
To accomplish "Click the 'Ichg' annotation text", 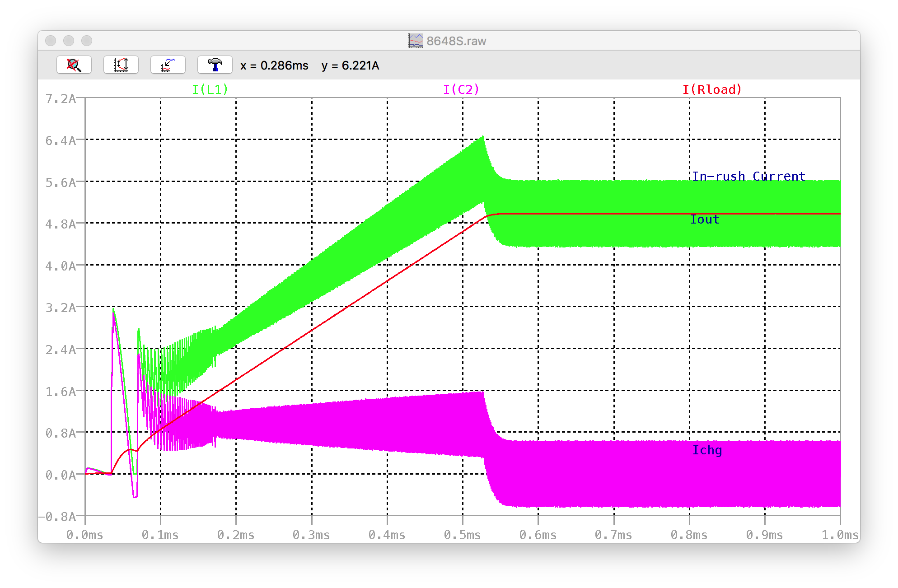I will [707, 450].
